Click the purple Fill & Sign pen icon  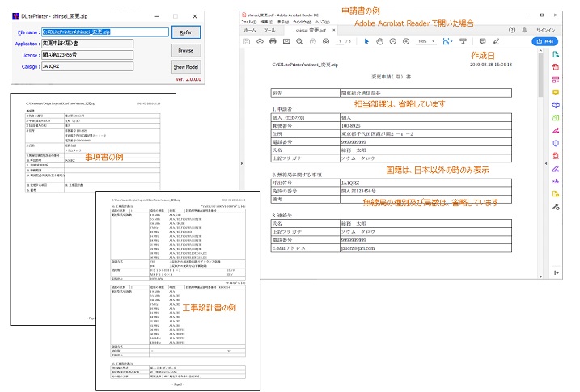tap(556, 169)
